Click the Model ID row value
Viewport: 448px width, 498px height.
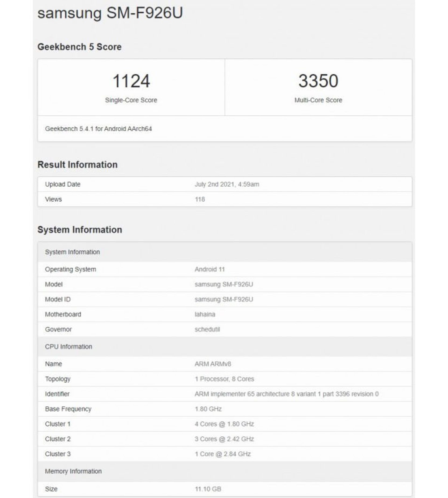click(224, 299)
